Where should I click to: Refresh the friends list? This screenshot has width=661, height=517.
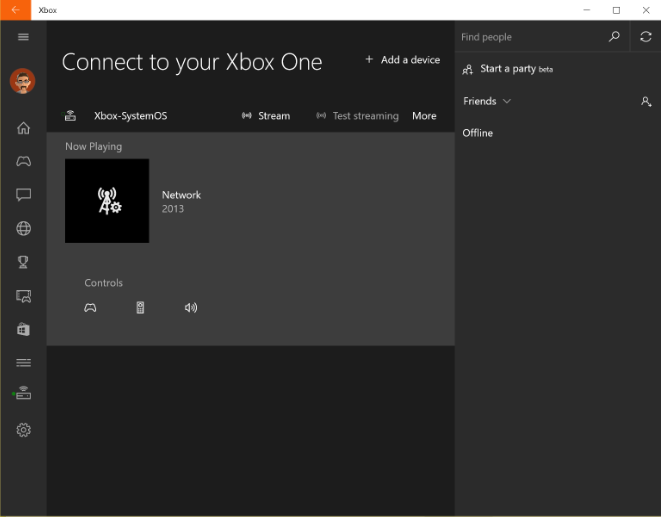pos(645,37)
